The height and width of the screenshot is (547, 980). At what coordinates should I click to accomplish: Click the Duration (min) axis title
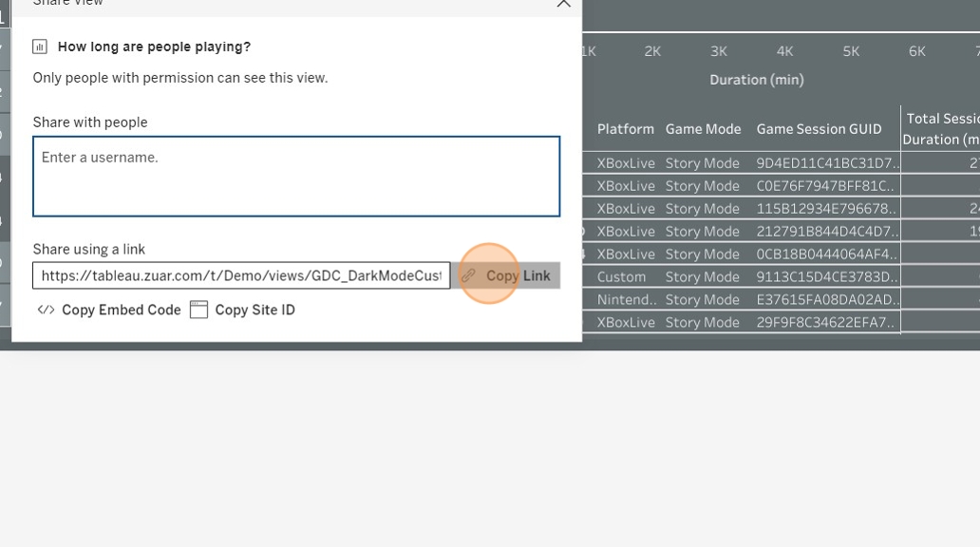(x=756, y=80)
